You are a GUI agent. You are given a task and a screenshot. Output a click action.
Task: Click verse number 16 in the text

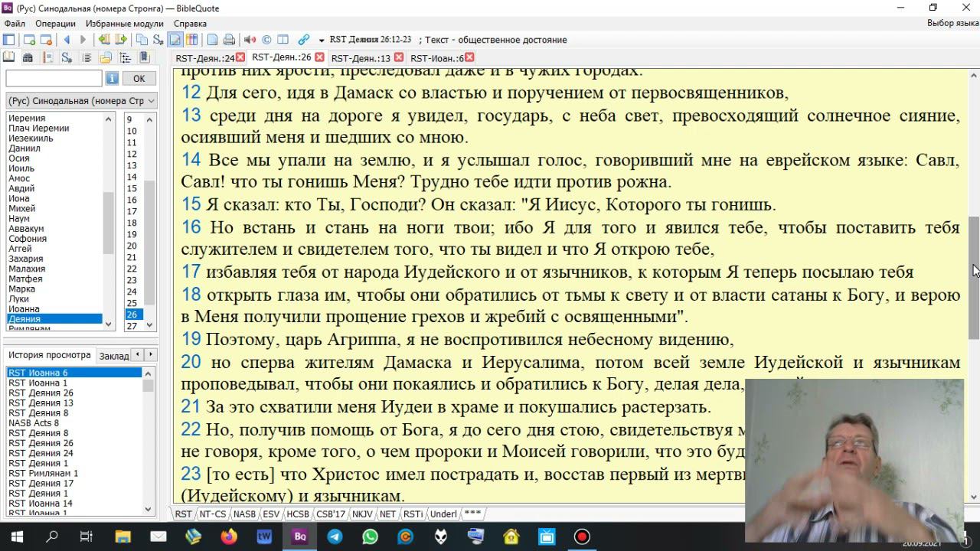(191, 227)
